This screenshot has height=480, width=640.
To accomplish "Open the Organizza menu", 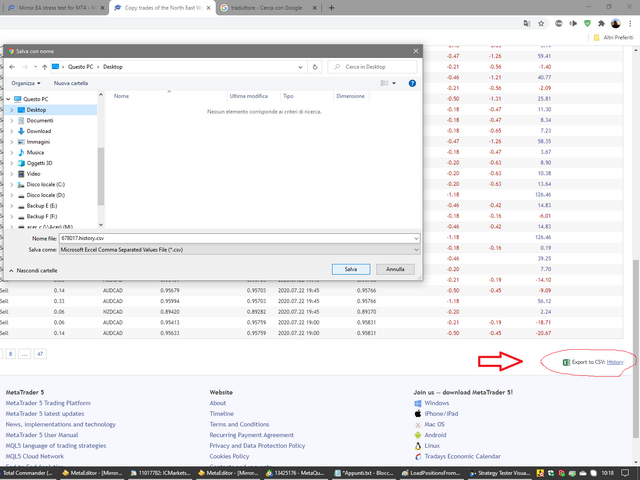I will click(26, 83).
